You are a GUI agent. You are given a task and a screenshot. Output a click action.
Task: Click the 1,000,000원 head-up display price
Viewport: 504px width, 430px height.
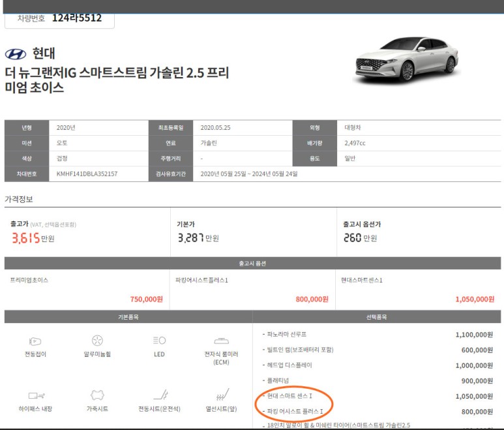point(474,365)
